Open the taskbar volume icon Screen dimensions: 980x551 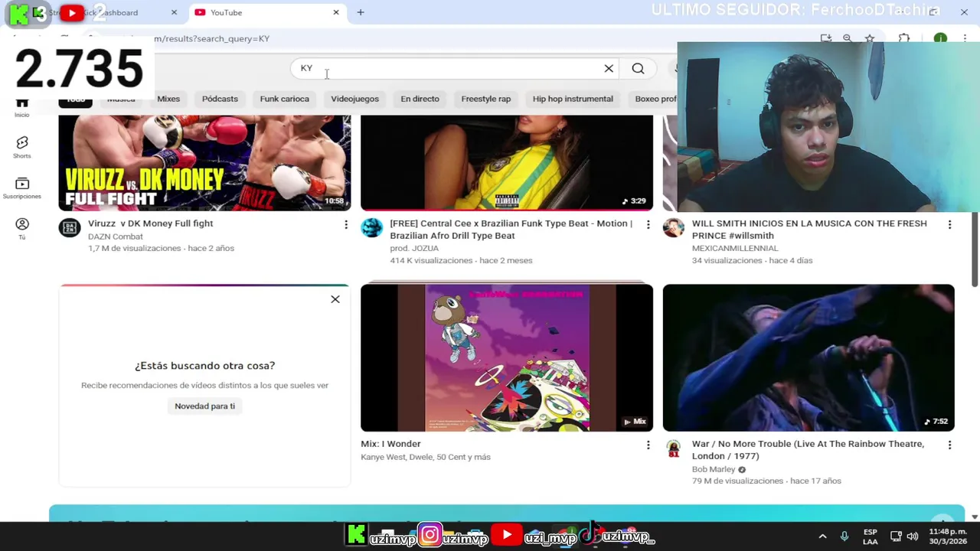(x=912, y=536)
